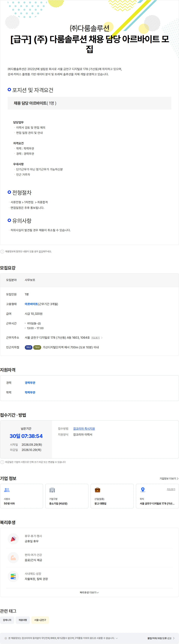Click the party popper icon beside 공휴일 휴무

(x=13, y=538)
